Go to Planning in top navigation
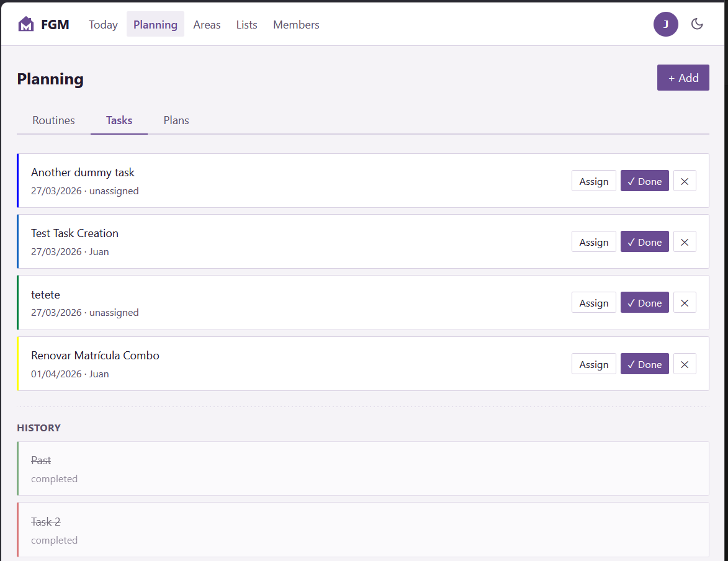Viewport: 728px width, 561px height. tap(156, 25)
